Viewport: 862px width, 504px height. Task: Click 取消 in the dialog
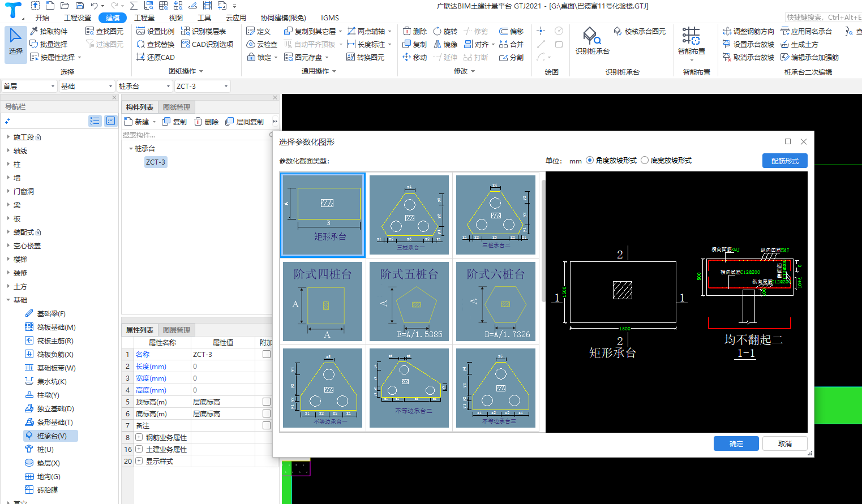point(784,443)
